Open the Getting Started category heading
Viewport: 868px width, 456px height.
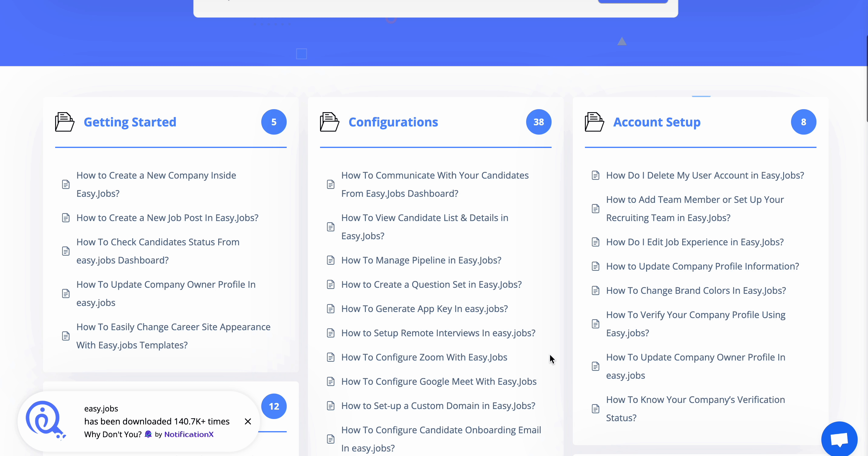tap(130, 122)
